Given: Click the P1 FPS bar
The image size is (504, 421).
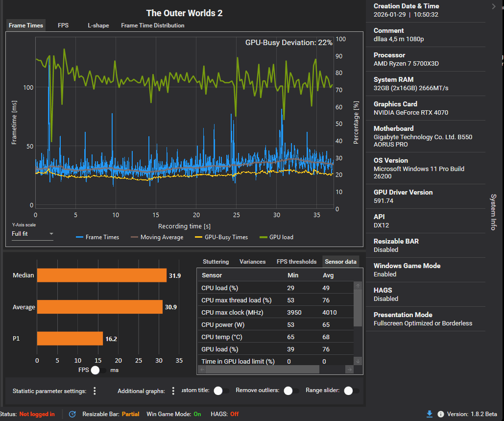Looking at the screenshot, I should [70, 338].
